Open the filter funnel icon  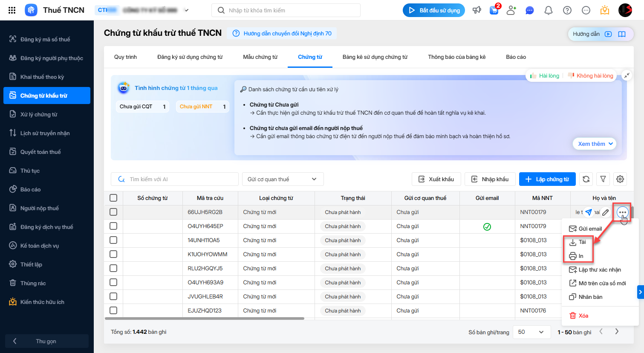coord(603,179)
